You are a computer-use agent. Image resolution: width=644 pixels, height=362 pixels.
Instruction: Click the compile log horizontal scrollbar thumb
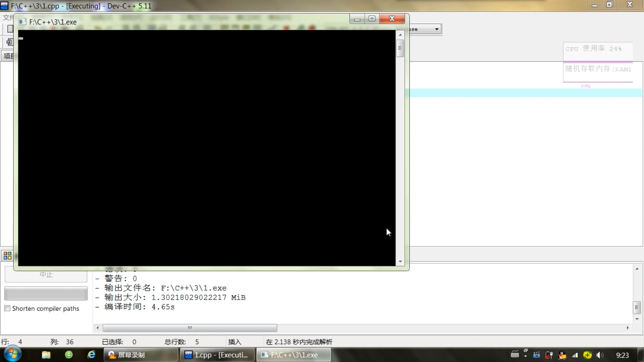pos(190,328)
